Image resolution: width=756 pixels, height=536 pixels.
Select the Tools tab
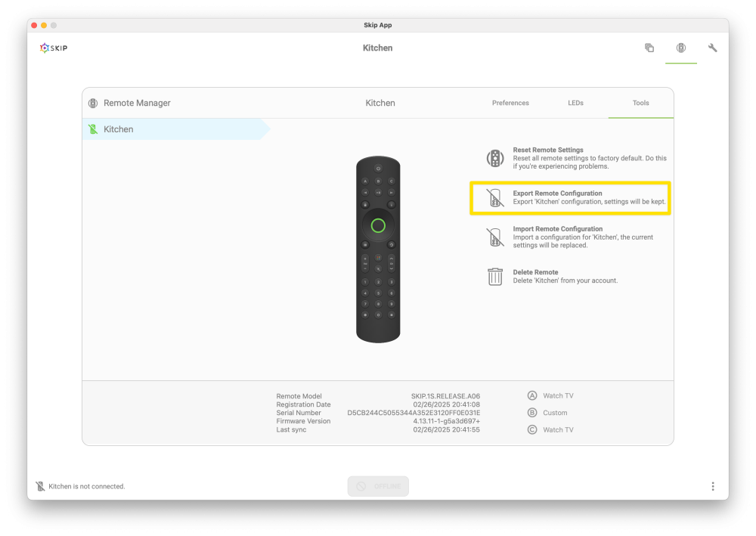click(641, 103)
